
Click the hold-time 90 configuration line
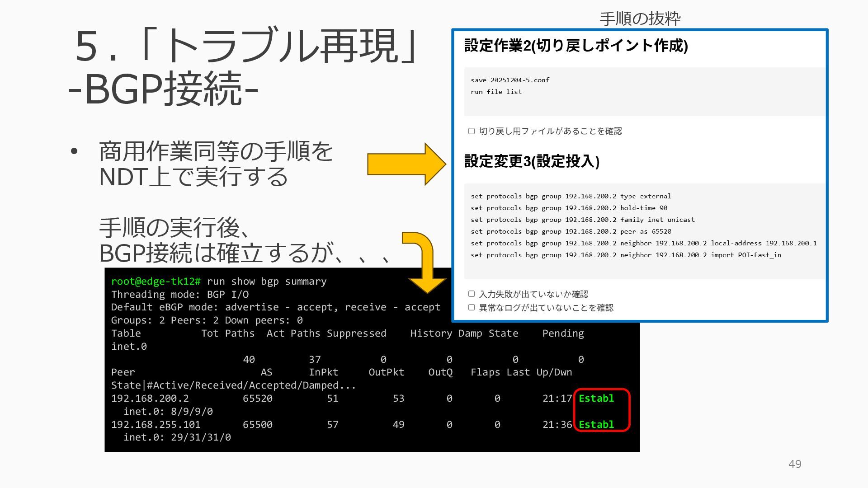[569, 208]
